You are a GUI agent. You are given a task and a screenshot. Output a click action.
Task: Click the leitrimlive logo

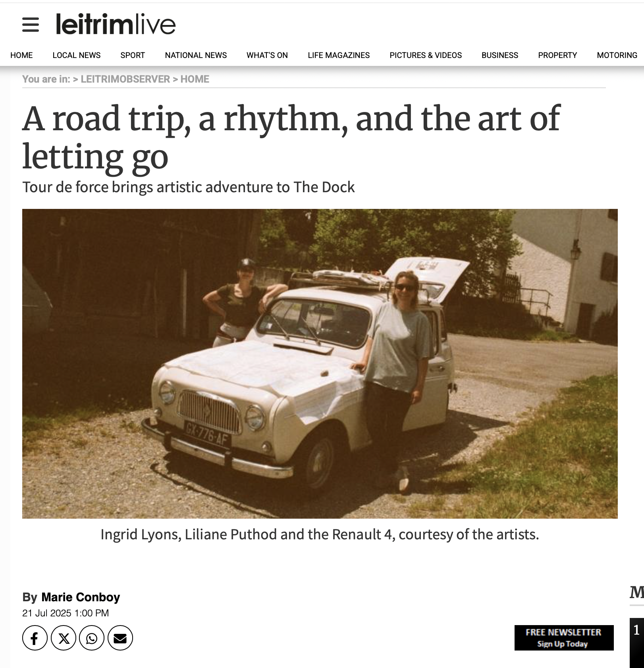(x=116, y=24)
